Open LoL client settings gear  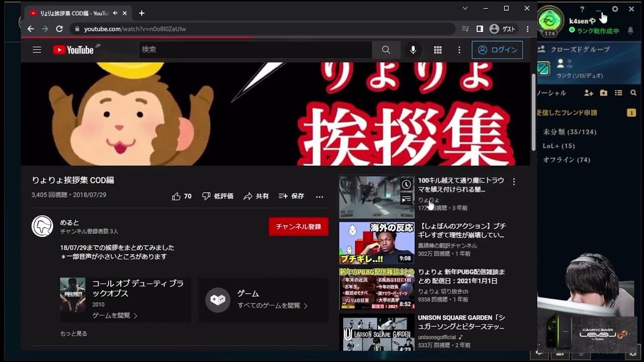coord(615,9)
